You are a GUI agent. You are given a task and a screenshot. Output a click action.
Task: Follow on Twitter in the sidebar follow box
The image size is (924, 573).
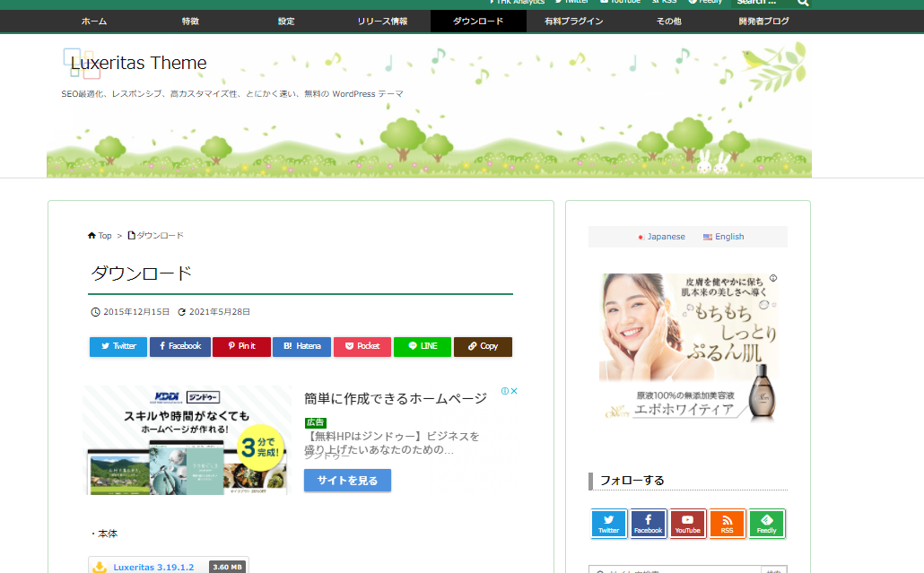609,523
